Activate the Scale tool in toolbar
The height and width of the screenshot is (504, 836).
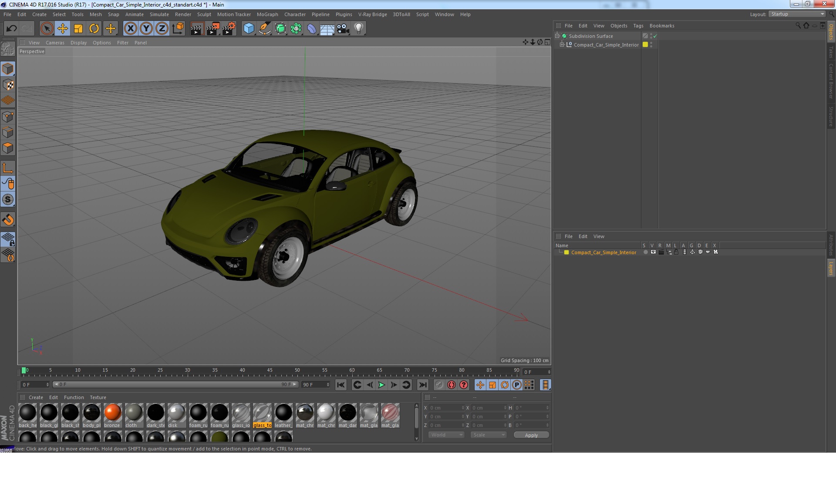pyautogui.click(x=78, y=29)
